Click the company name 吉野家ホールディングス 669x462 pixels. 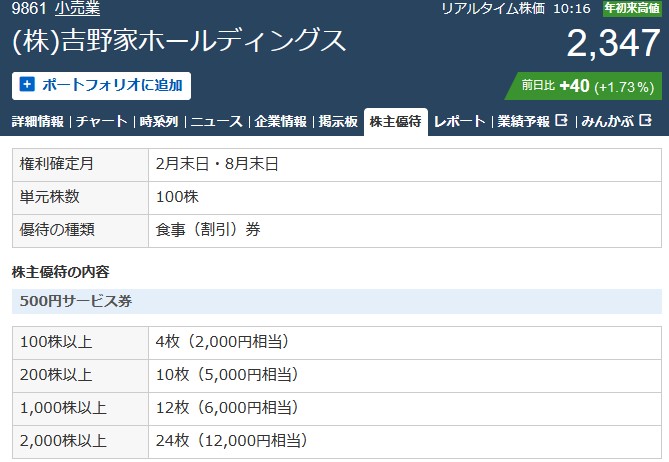tap(179, 41)
